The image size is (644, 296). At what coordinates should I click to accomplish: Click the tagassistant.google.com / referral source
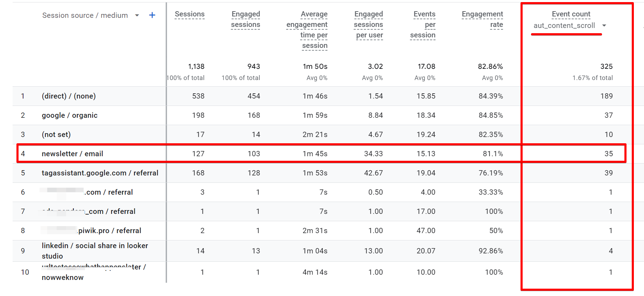pos(100,173)
